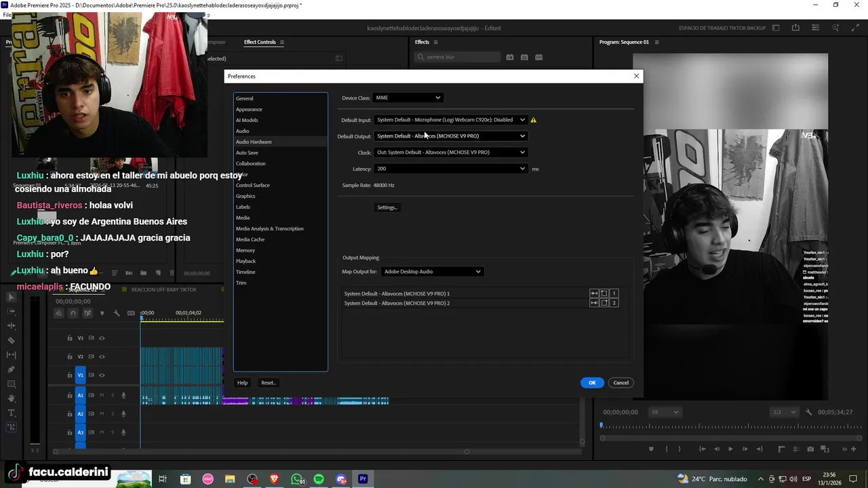868x488 pixels.
Task: Click the Reset button in Preferences
Action: coord(269,383)
